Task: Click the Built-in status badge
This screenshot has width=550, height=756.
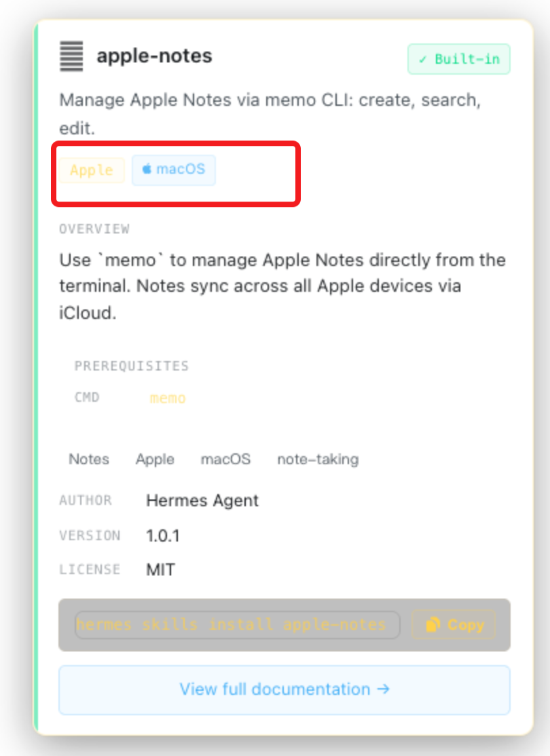Action: [459, 59]
